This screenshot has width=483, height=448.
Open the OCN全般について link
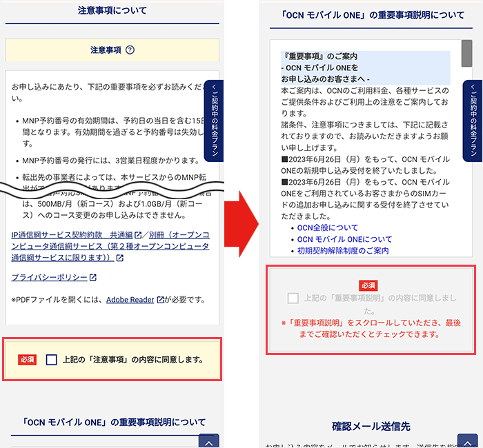(328, 227)
